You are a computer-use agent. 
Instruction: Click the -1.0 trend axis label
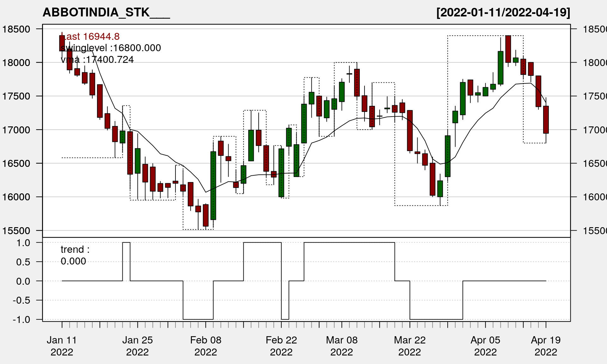(x=21, y=319)
